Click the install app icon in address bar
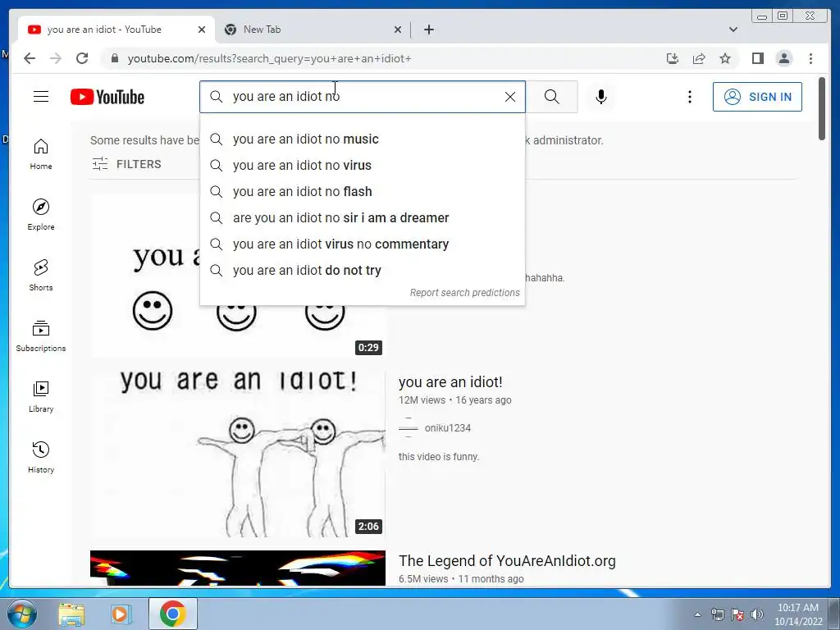 tap(673, 58)
